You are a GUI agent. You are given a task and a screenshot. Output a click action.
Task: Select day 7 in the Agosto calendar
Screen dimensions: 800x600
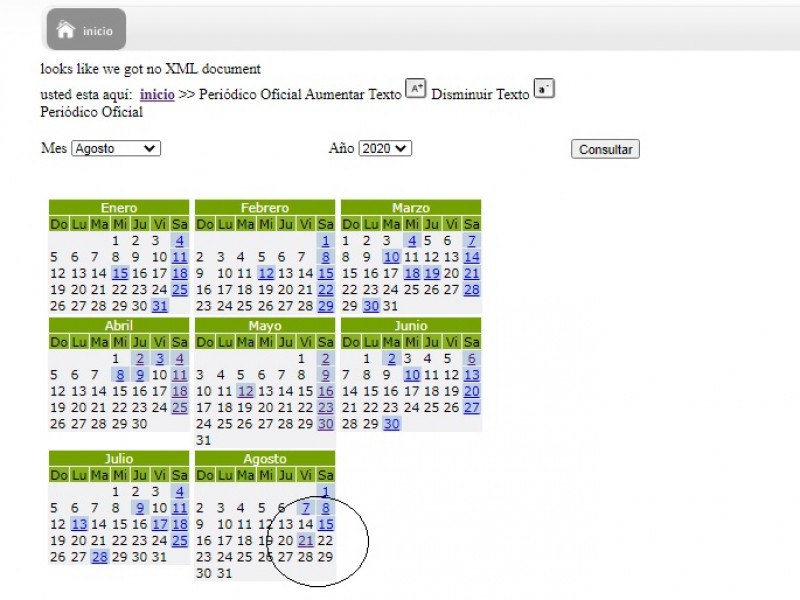pyautogui.click(x=306, y=508)
